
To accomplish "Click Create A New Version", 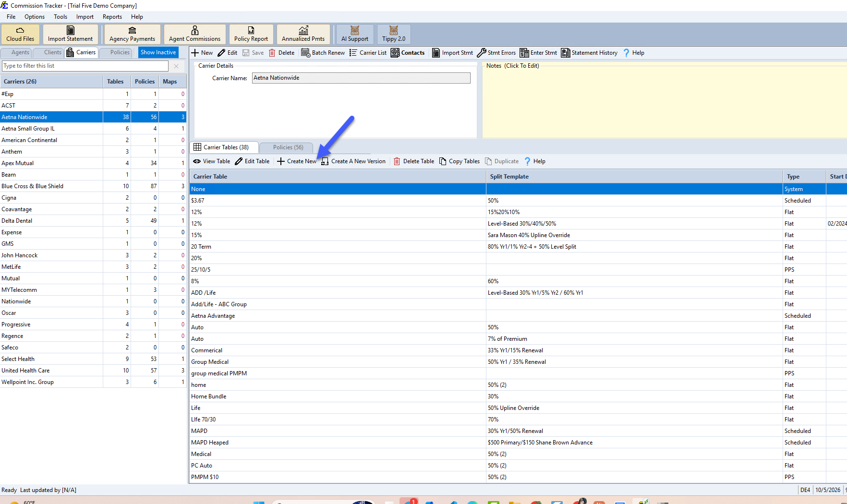I will pos(353,161).
